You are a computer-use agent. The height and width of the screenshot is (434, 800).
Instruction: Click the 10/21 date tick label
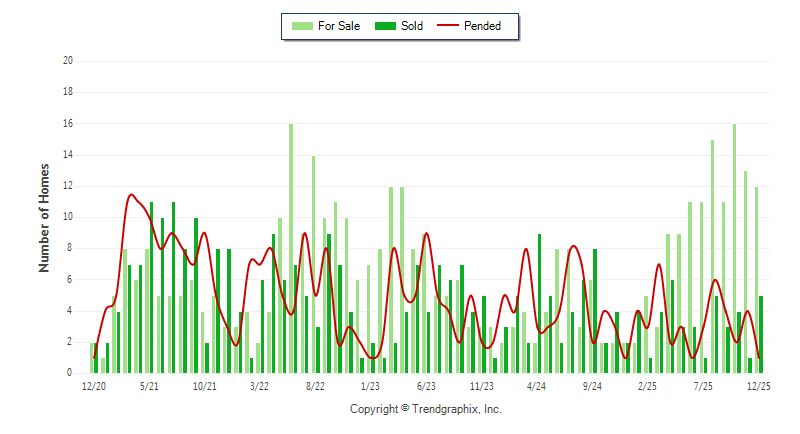pos(204,386)
